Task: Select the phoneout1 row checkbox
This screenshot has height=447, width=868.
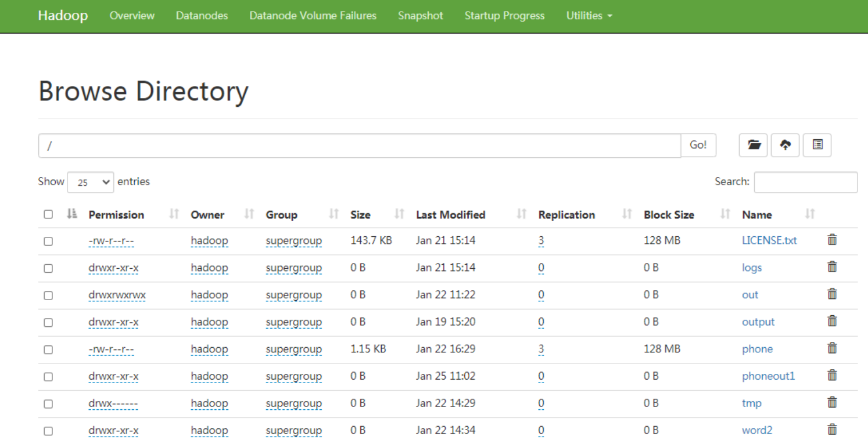Action: click(48, 376)
